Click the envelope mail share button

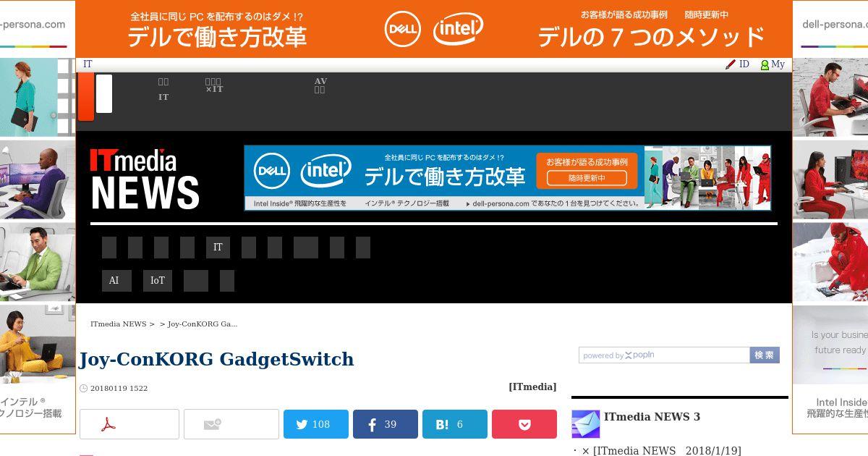[x=231, y=424]
